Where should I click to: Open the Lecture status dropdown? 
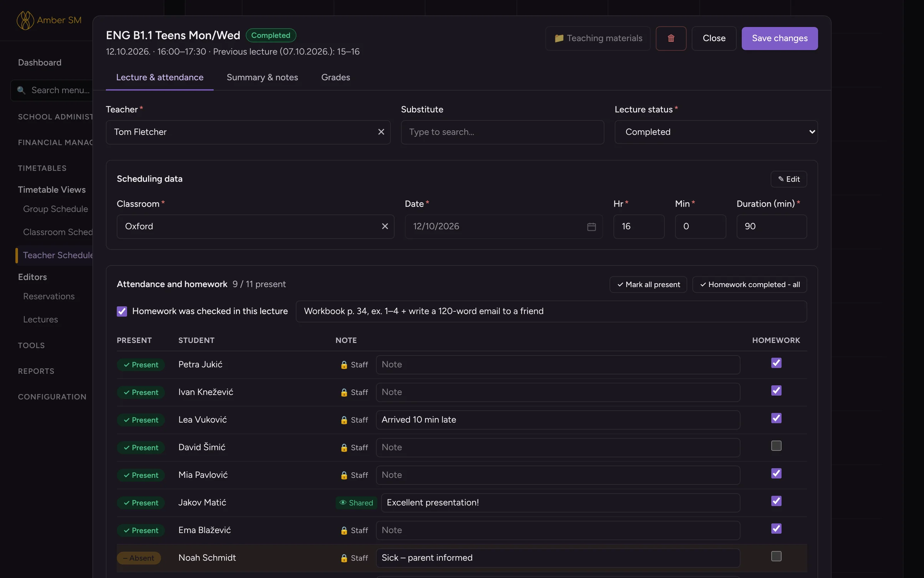(x=716, y=132)
